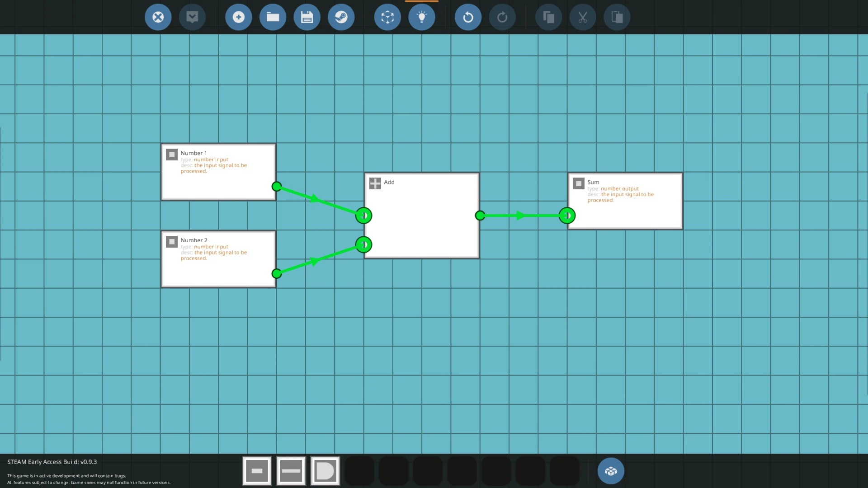
Task: Open Steam Workshop icon
Action: click(341, 17)
